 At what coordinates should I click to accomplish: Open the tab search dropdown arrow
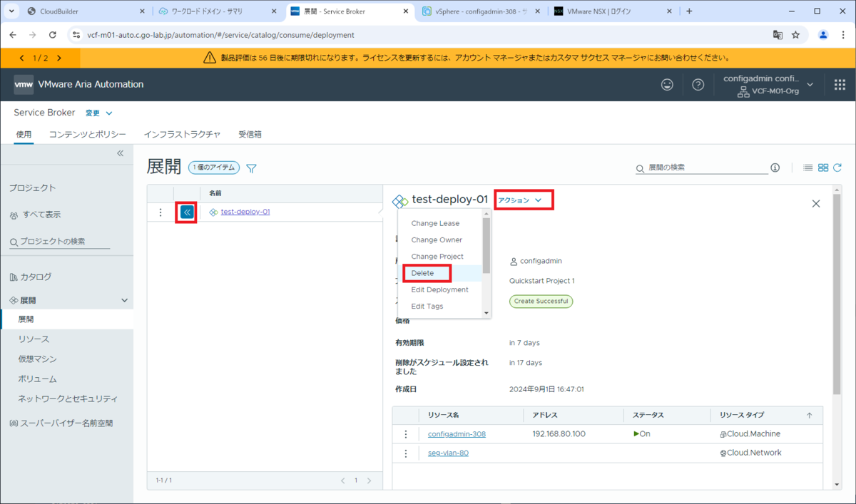pos(11,11)
